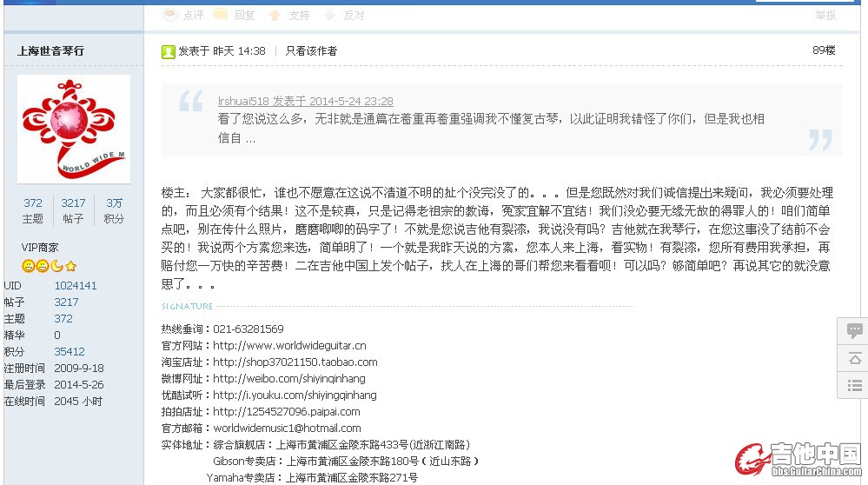Click the 回复 reply bubble icon
The image size is (868, 485).
222,15
